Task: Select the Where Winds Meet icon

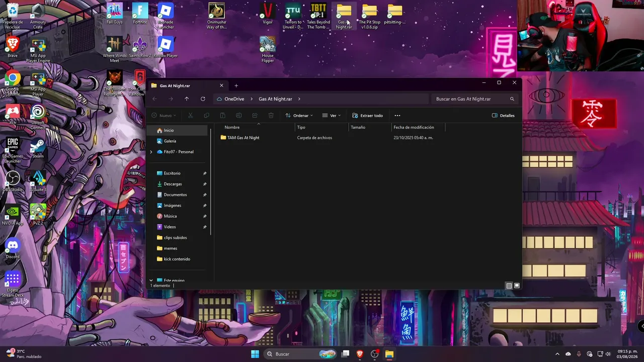Action: 115,50
